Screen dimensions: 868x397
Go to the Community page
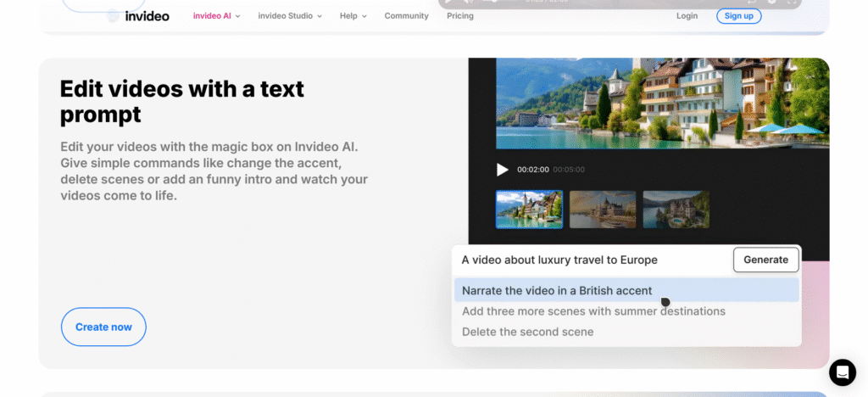406,16
